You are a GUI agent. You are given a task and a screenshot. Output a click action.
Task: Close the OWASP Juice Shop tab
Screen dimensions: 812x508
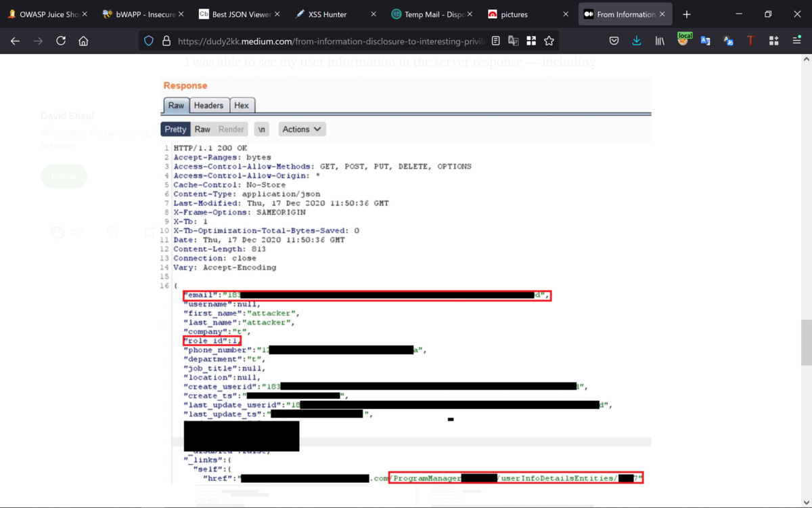[85, 14]
